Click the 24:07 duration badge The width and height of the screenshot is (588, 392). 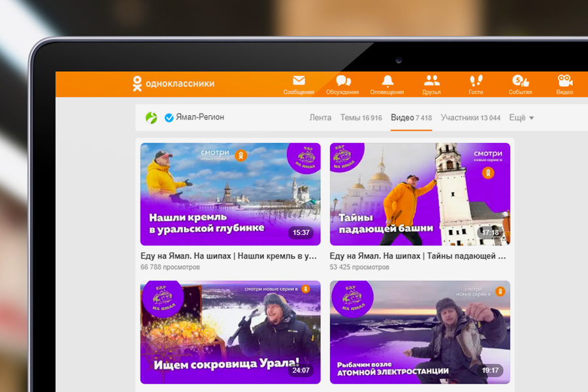point(301,370)
